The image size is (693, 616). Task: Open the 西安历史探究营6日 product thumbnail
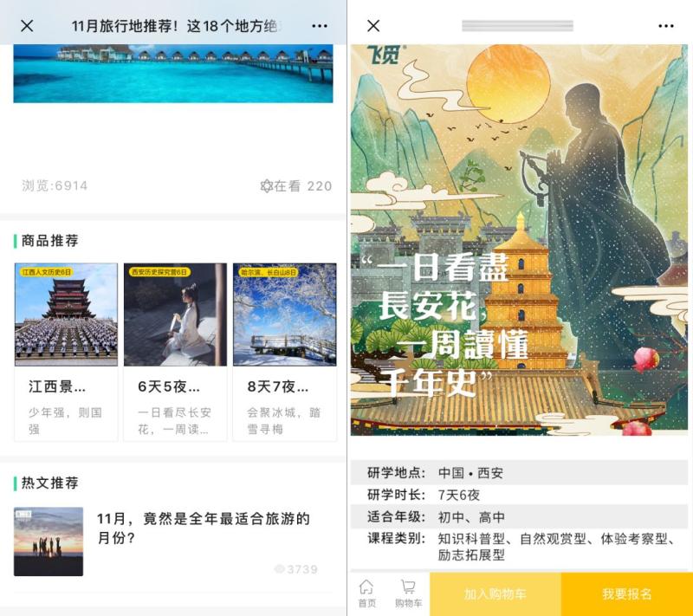[x=176, y=314]
